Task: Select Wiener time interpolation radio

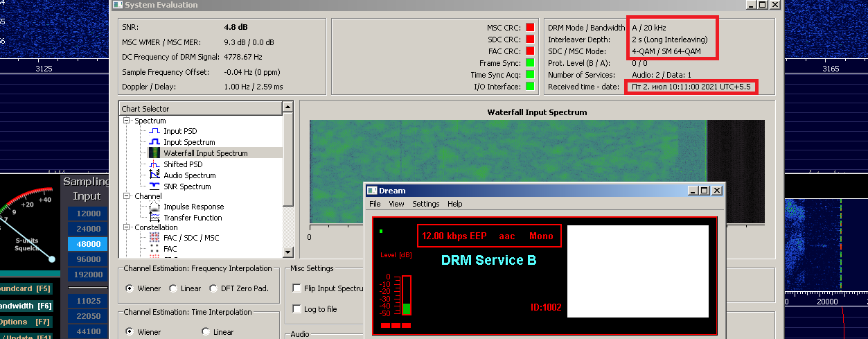Action: [x=130, y=332]
